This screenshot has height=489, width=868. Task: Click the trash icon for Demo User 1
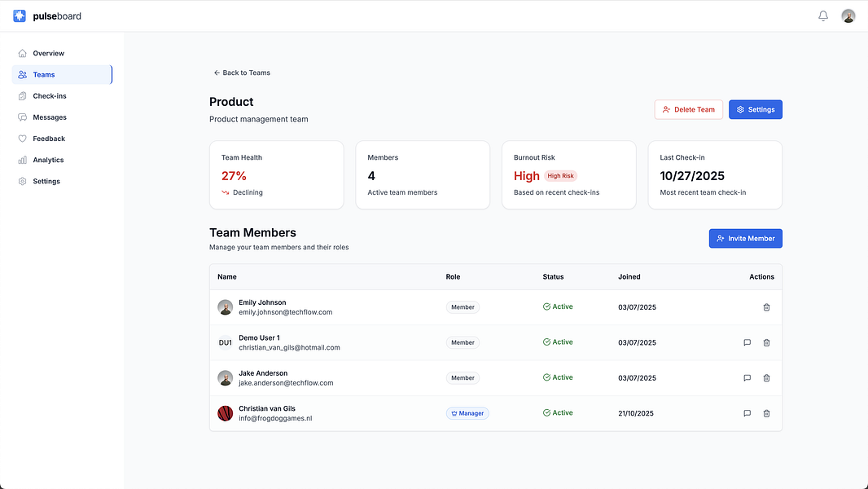click(766, 342)
